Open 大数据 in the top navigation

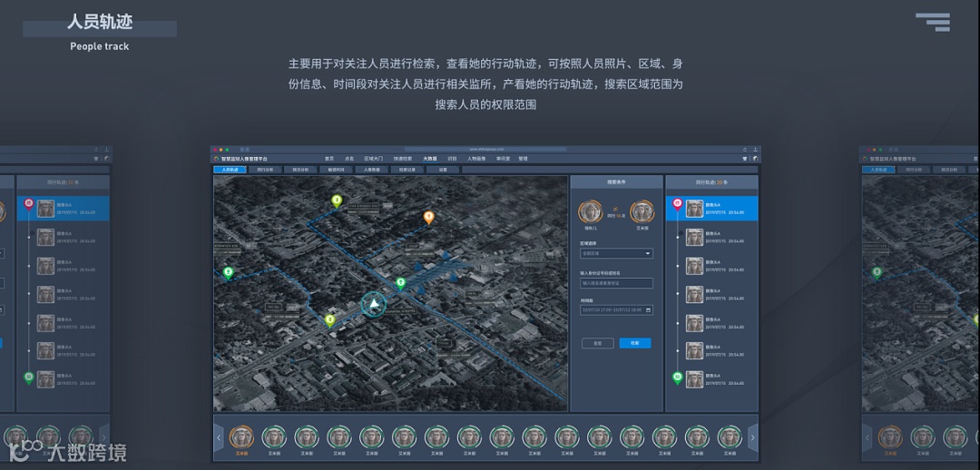(430, 159)
